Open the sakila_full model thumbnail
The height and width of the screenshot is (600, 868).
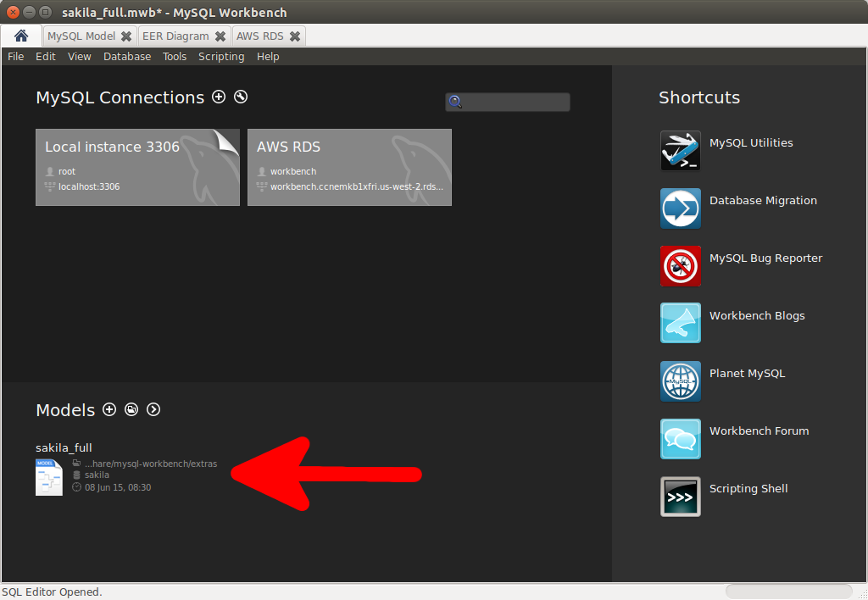tap(48, 477)
